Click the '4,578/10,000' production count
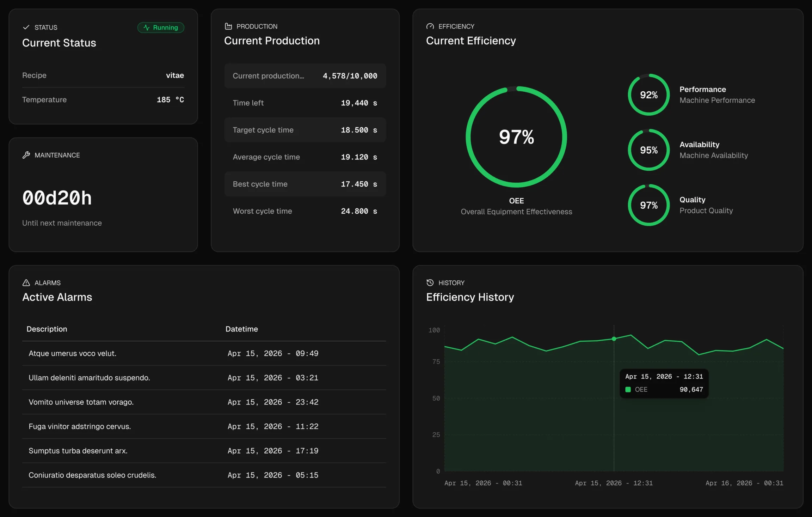 coord(350,76)
